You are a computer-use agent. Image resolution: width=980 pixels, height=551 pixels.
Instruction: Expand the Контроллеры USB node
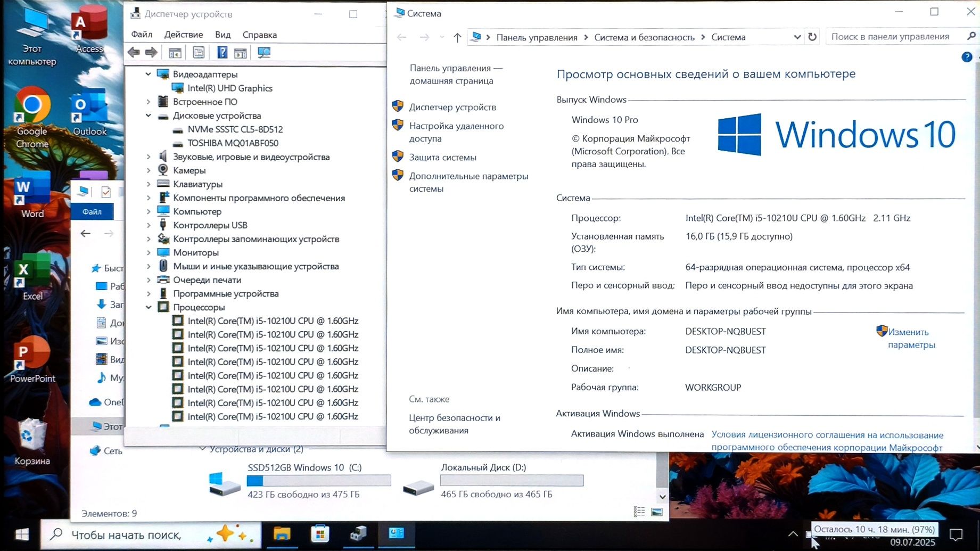point(149,225)
